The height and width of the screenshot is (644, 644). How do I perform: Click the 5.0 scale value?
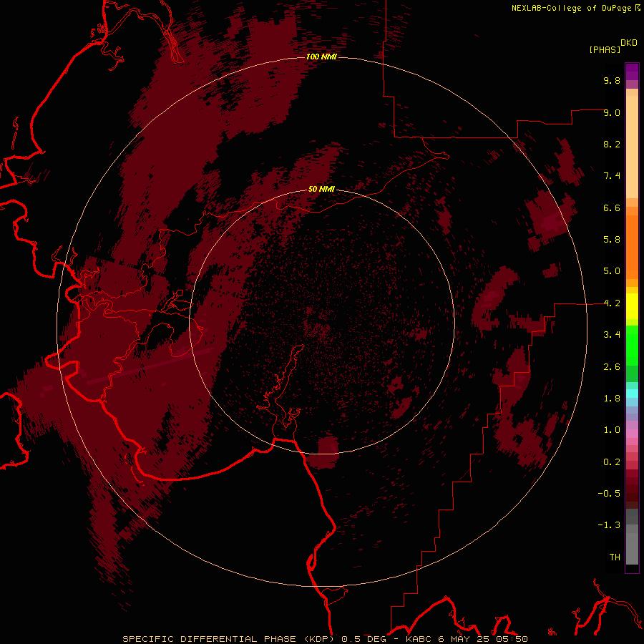point(612,271)
